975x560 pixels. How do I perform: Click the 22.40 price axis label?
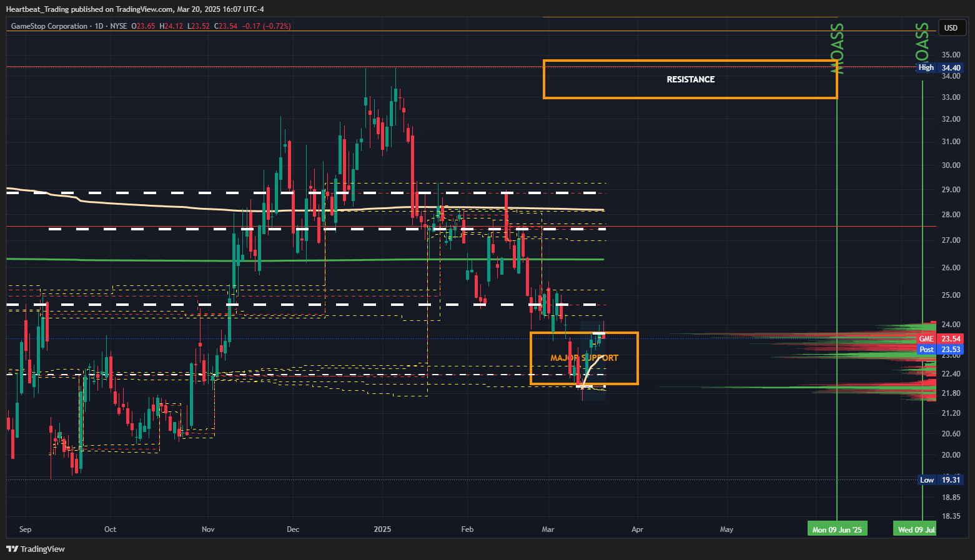[951, 374]
